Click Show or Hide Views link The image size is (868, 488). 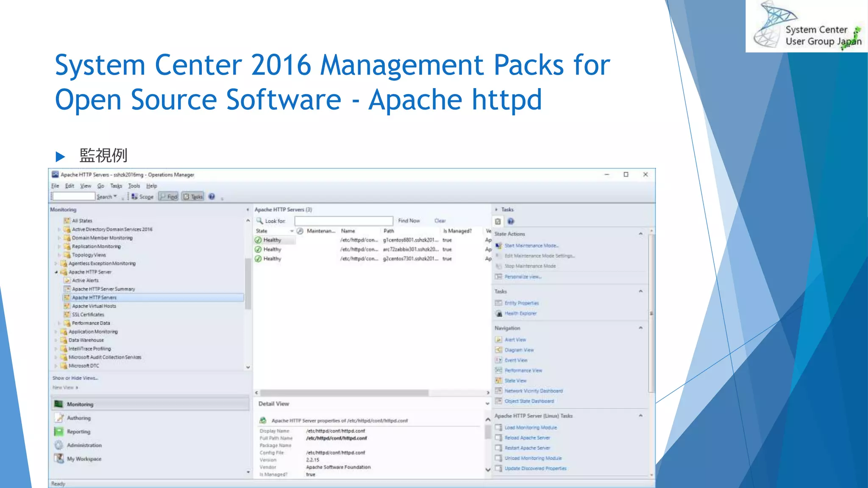75,378
